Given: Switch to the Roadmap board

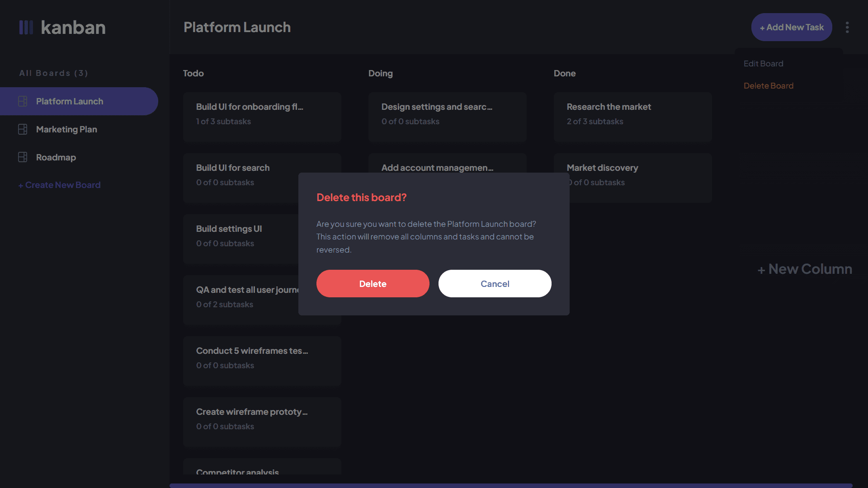Looking at the screenshot, I should tap(56, 157).
